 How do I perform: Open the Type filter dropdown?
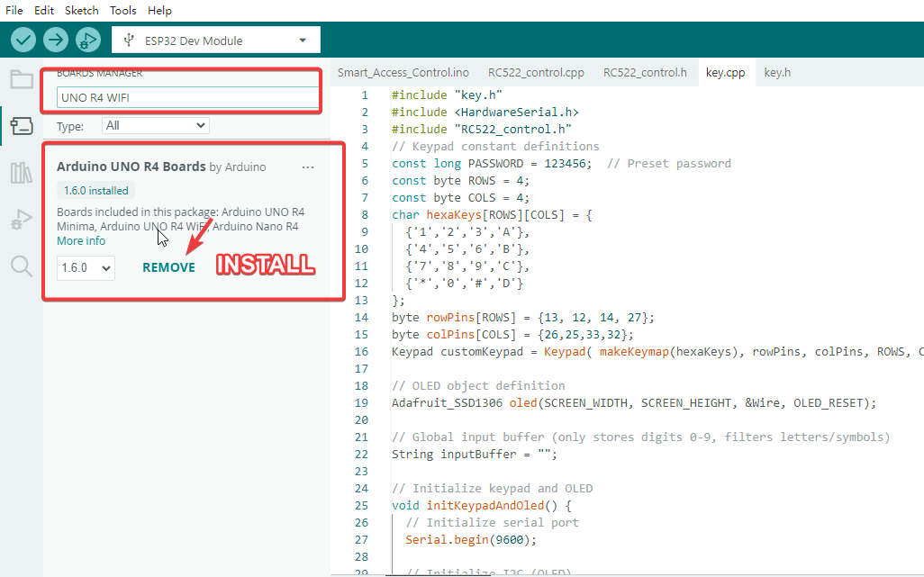(x=156, y=125)
